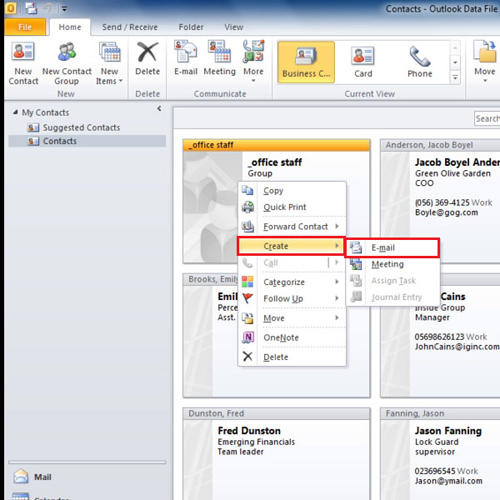The image size is (500, 500).
Task: Click the Boyle@gog.com email text
Action: [446, 213]
